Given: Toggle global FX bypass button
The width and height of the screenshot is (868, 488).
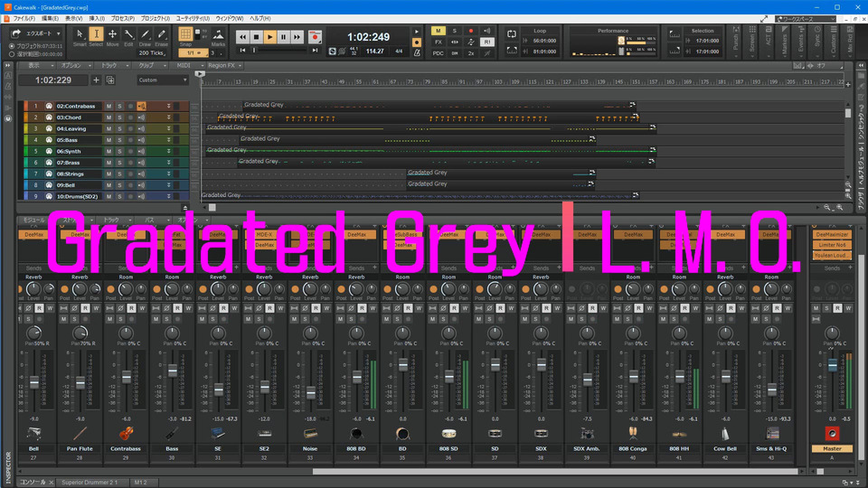Looking at the screenshot, I should (439, 42).
